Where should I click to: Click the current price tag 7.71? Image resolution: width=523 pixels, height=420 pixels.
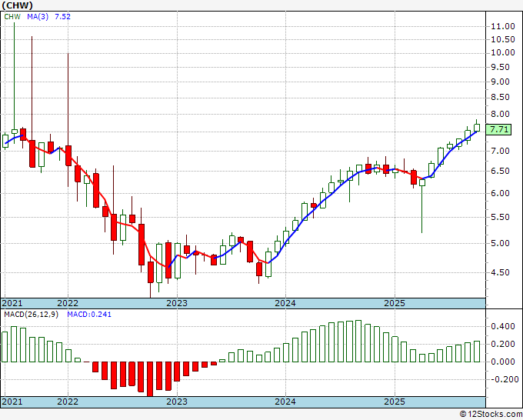(x=498, y=129)
